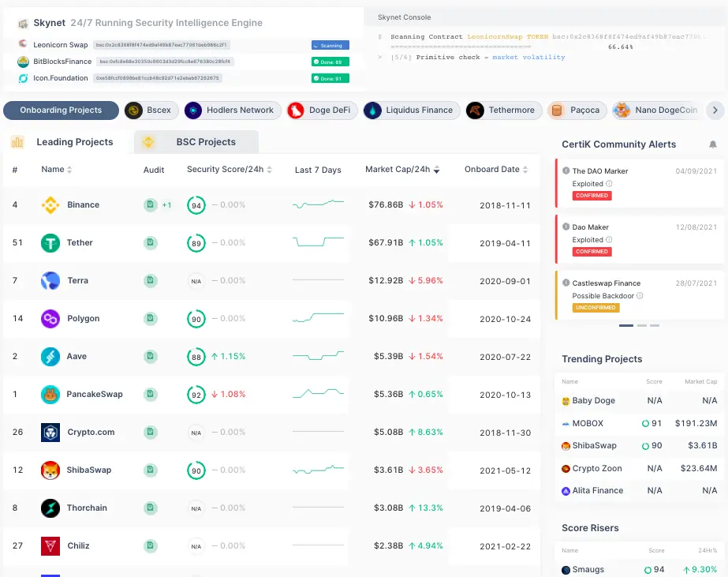Go to third alerts carousel page indicator
728x577 pixels.
[x=655, y=326]
